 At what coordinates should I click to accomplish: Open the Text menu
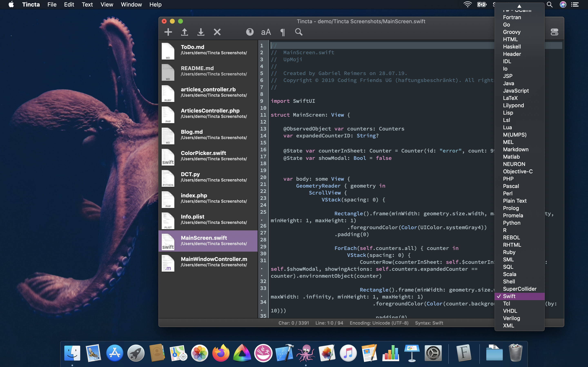pyautogui.click(x=87, y=5)
